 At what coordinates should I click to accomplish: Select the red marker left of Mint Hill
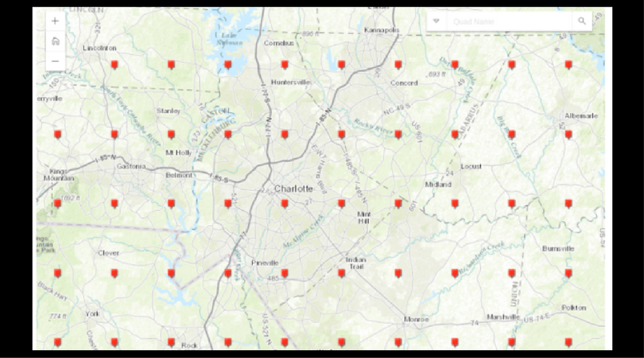[341, 204]
